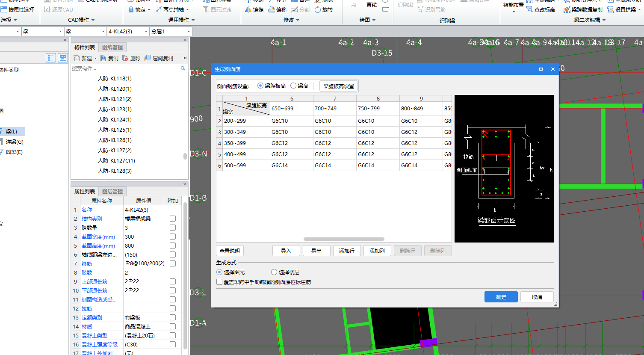This screenshot has width=644, height=355.
Task: Switch left panel to list view icon
Action: 51,58
